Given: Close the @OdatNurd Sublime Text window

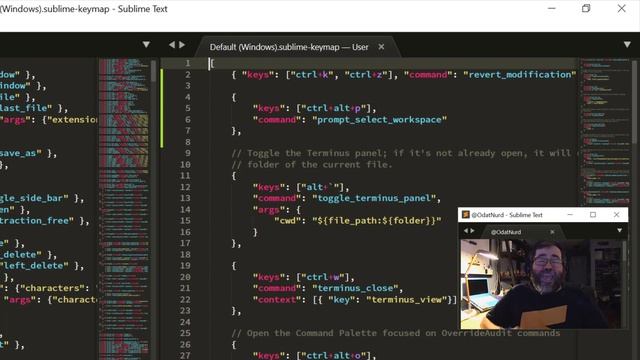Looking at the screenshot, I should point(616,214).
